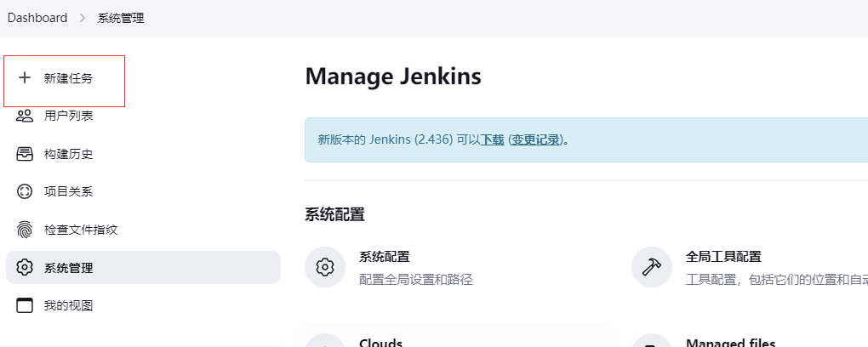868x347 pixels.
Task: Click the window icon beside 我的视图
Action: pyautogui.click(x=25, y=305)
